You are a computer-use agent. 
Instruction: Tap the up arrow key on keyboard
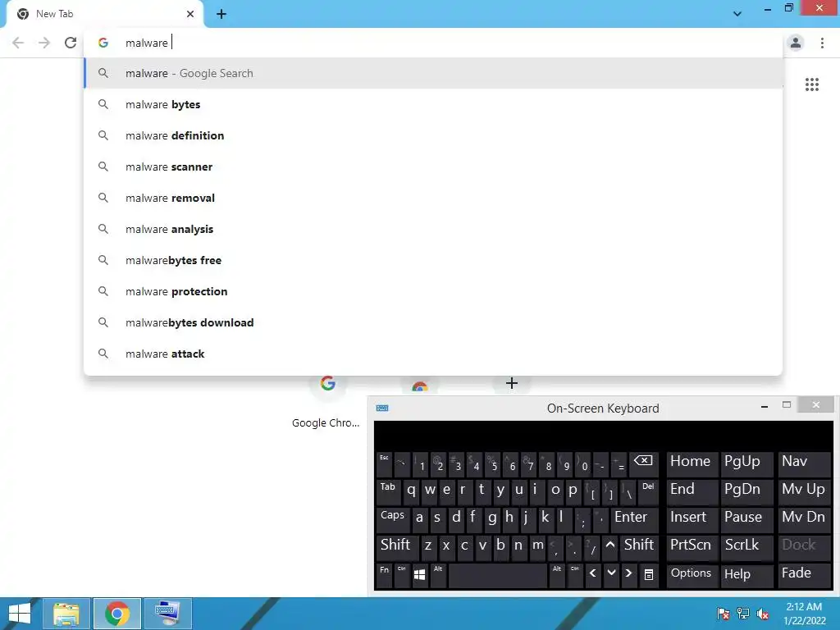click(x=609, y=547)
